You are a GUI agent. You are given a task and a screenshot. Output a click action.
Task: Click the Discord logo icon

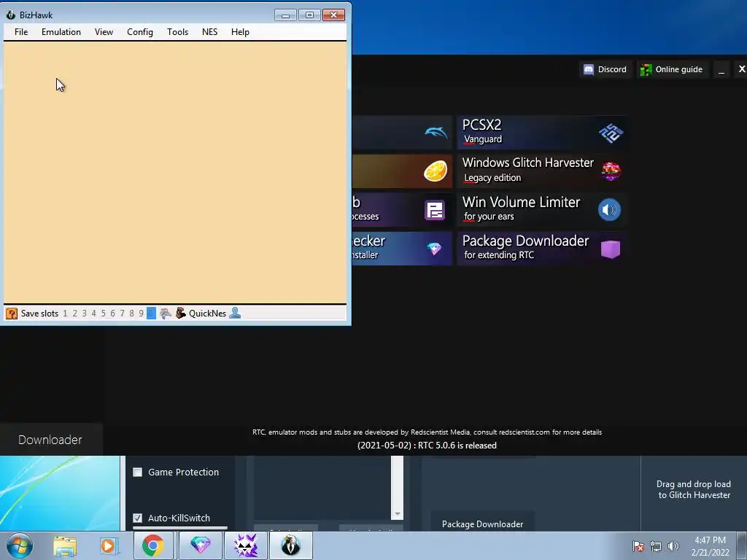[589, 69]
